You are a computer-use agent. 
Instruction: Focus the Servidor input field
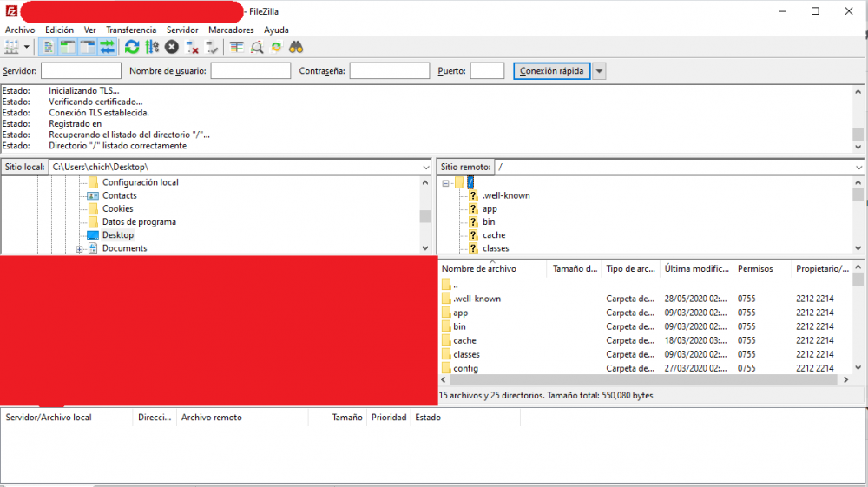point(81,71)
